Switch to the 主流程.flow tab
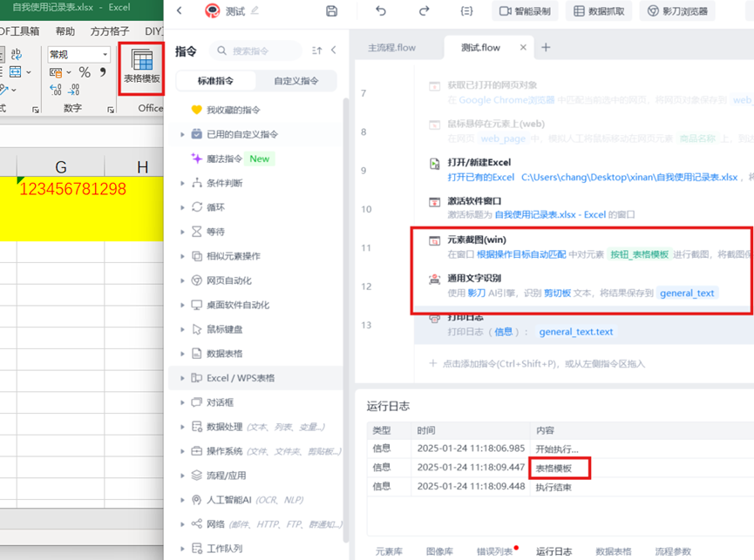 [x=391, y=48]
